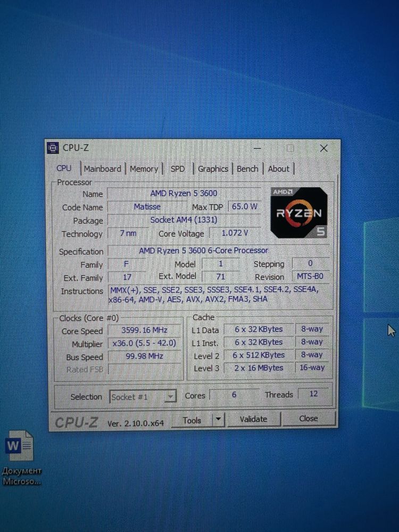Click the Core Voltage value 1.072 V

click(x=235, y=233)
